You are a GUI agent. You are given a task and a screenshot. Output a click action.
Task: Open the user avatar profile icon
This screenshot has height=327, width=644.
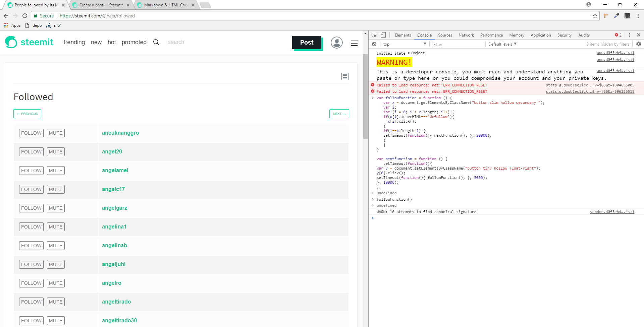(337, 43)
